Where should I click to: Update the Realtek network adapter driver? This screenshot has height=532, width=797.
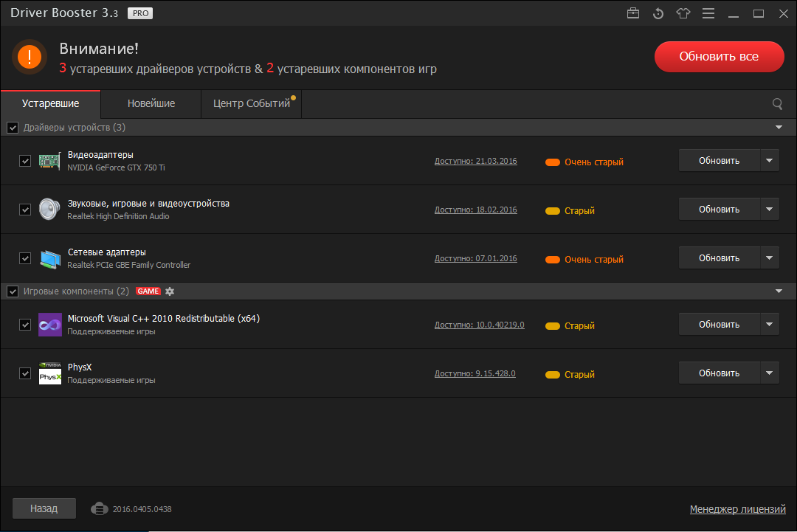pyautogui.click(x=720, y=258)
